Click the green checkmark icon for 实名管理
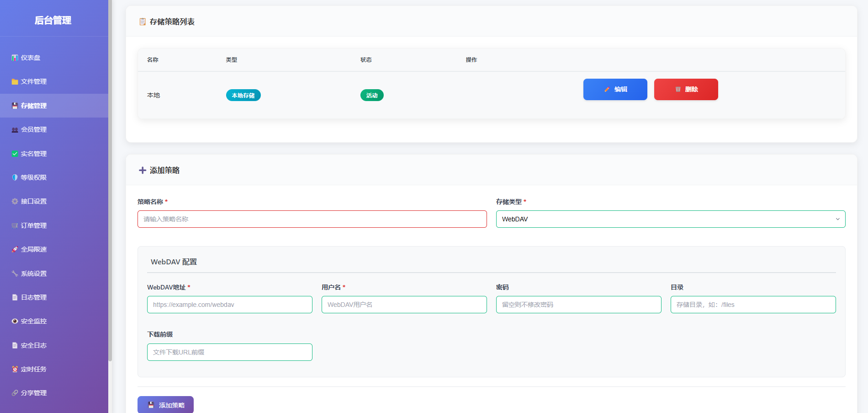868x413 pixels. click(15, 154)
